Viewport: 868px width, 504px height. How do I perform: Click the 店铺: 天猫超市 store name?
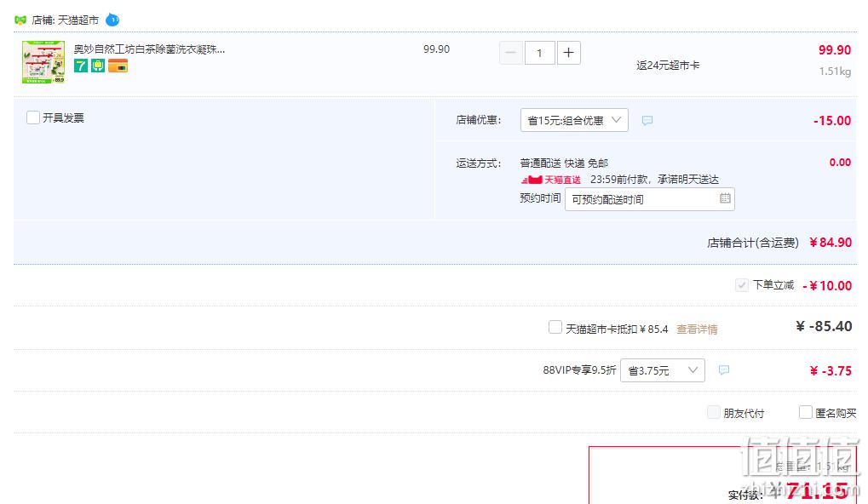[x=66, y=20]
